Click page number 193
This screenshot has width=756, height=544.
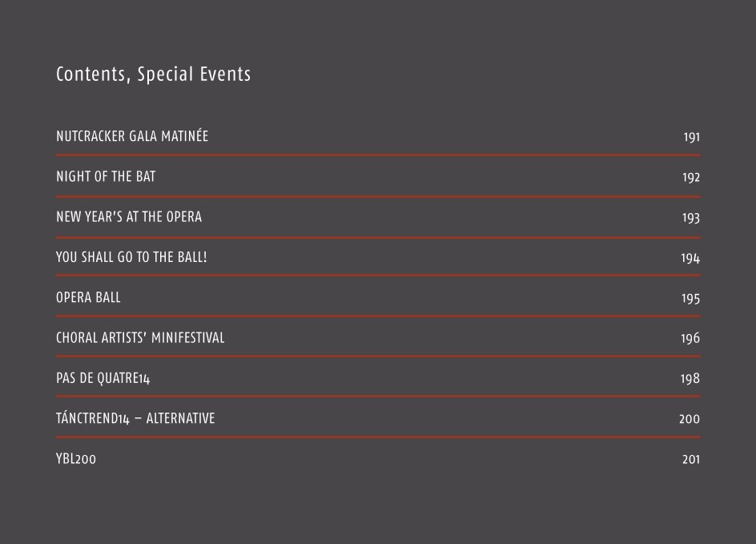click(x=691, y=218)
